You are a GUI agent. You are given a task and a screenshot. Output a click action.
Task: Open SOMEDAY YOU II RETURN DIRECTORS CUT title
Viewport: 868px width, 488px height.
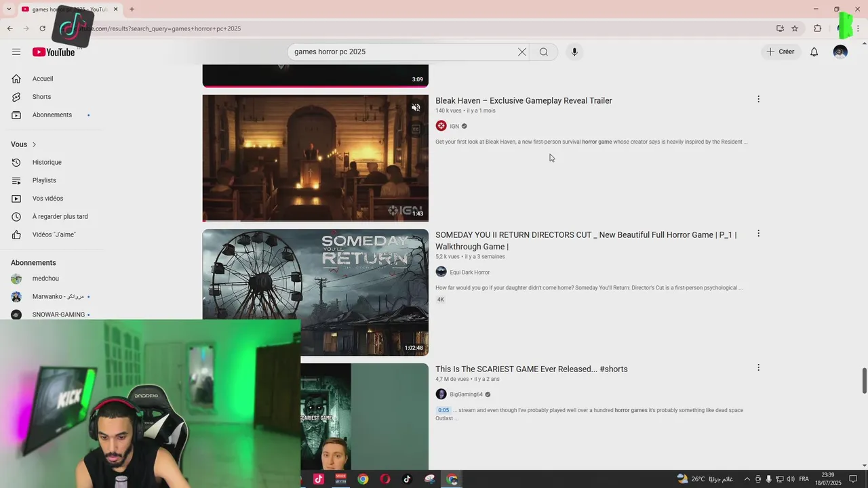[x=586, y=241]
